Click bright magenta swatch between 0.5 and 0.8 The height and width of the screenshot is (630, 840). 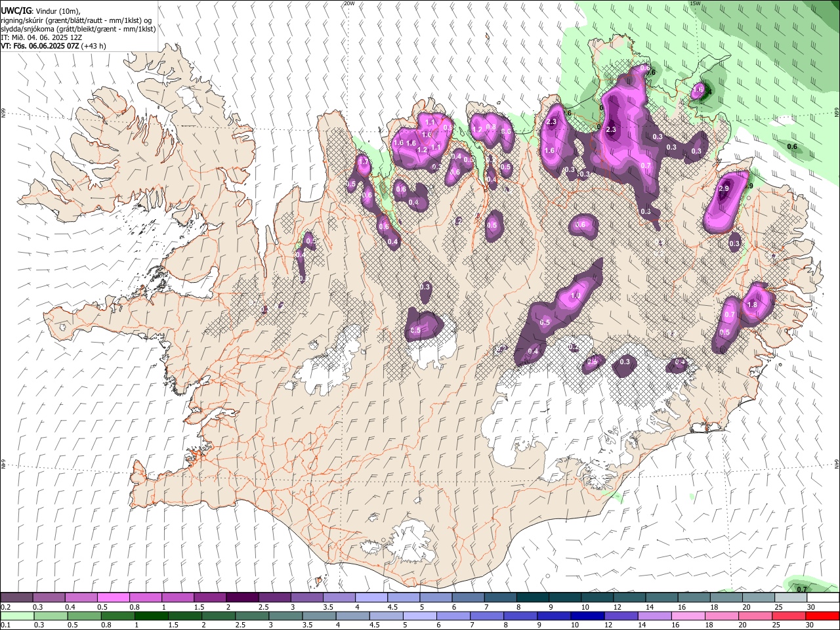tap(113, 597)
